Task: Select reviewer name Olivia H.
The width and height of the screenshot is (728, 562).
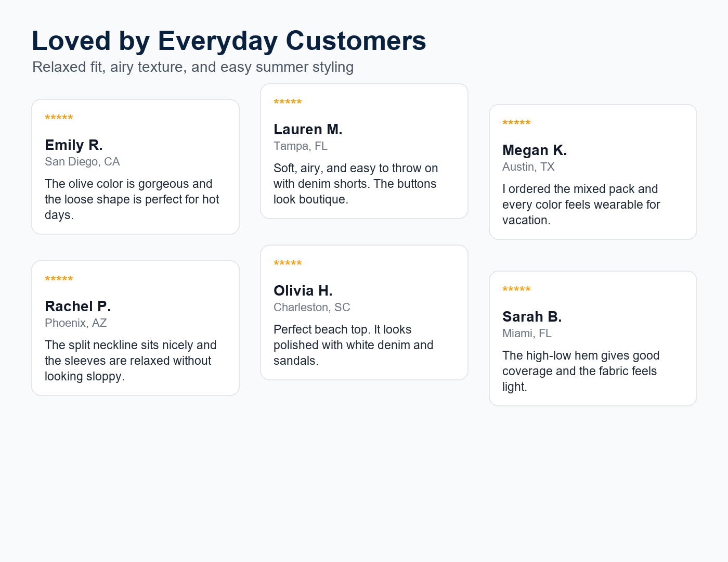Action: coord(303,290)
